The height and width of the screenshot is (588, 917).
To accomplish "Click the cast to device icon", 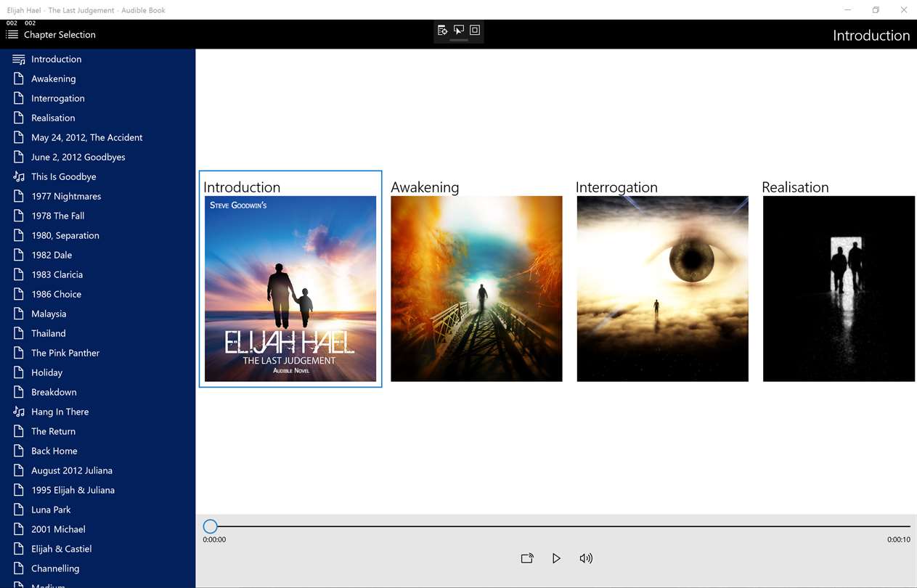I will coord(527,558).
